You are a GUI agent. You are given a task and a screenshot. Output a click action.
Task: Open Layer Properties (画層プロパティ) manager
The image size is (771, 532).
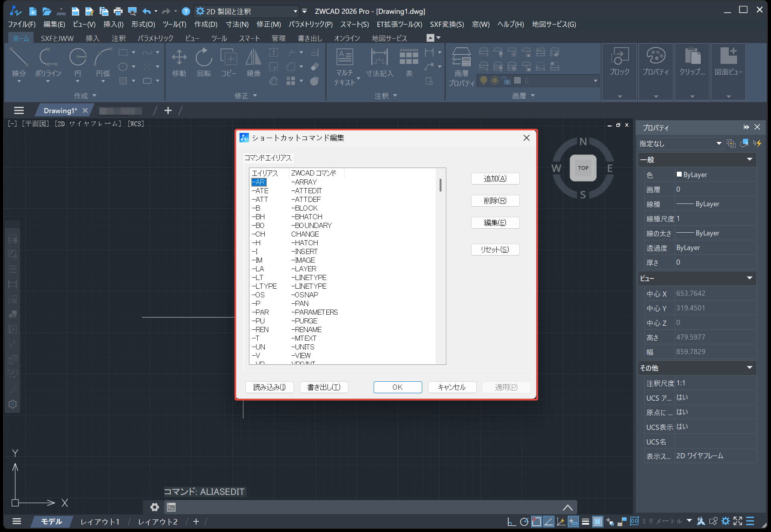pos(461,67)
